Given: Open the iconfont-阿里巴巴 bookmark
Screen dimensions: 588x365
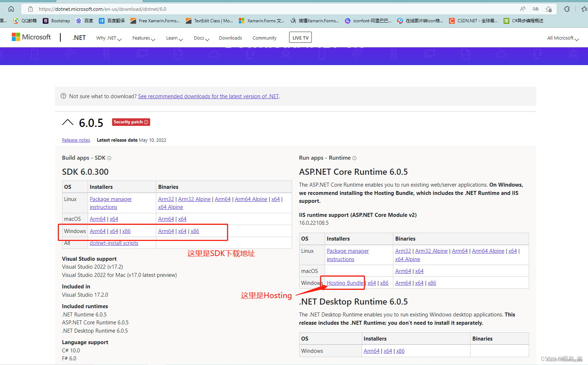Looking at the screenshot, I should [x=368, y=21].
